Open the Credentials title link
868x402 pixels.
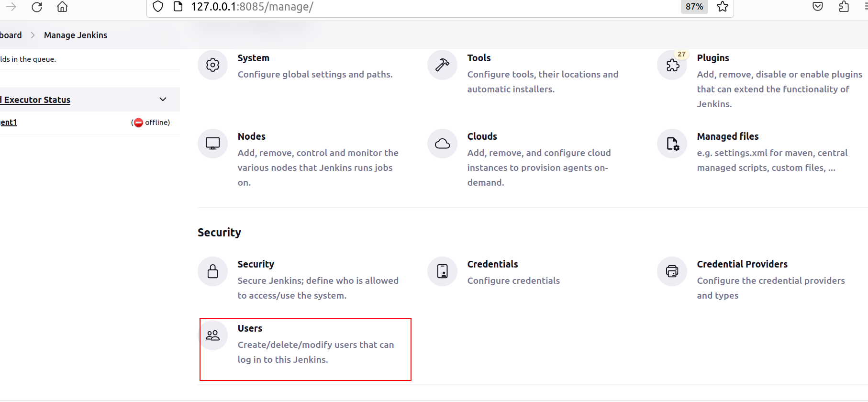[x=492, y=264]
